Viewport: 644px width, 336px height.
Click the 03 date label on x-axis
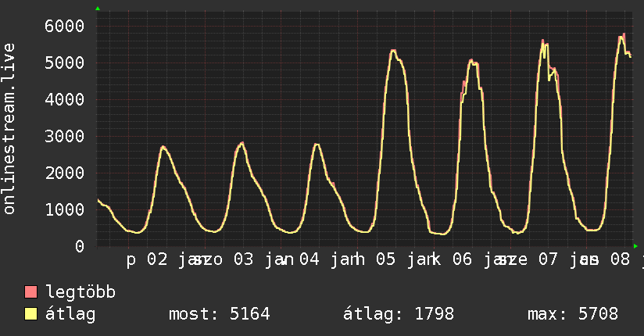pyautogui.click(x=244, y=259)
